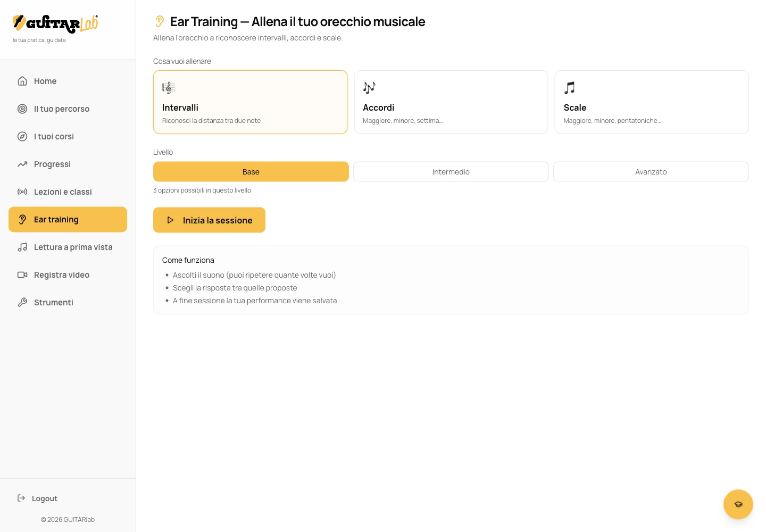The height and width of the screenshot is (532, 766).
Task: Select the Intervalli training card
Action: coord(251,102)
